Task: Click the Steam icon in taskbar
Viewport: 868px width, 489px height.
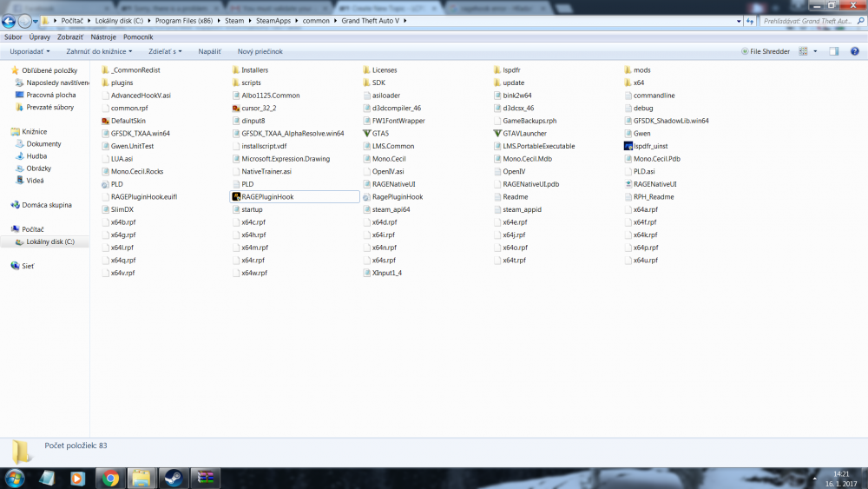Action: click(x=174, y=478)
